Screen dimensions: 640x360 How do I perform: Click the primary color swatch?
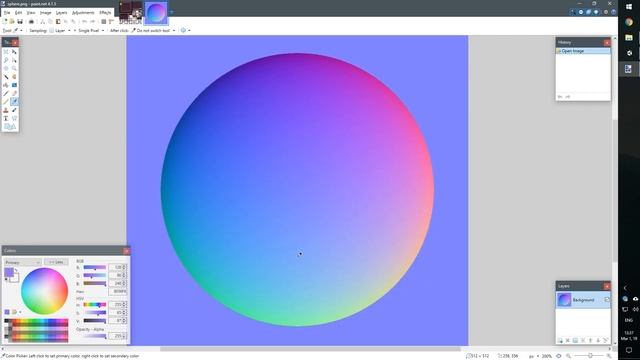coord(9,273)
